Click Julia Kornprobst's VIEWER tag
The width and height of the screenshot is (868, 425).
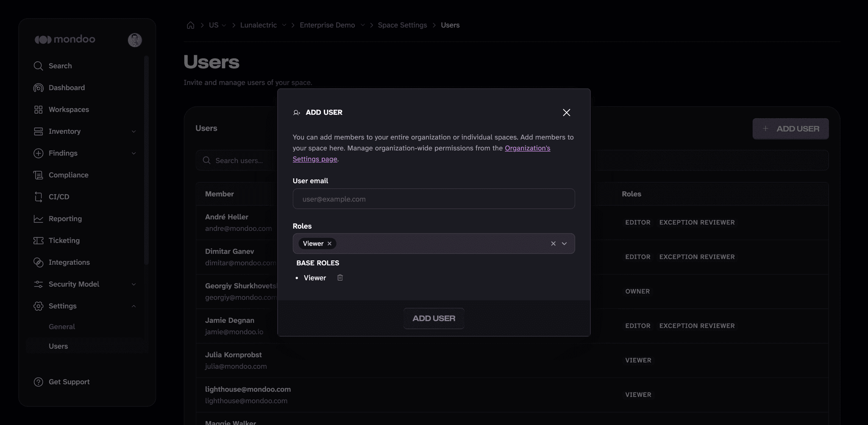pos(638,360)
